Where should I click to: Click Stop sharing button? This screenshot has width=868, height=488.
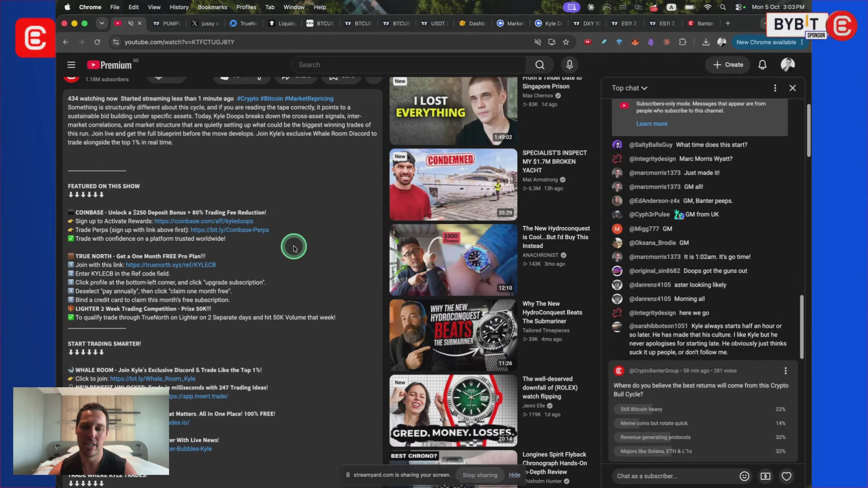(480, 475)
